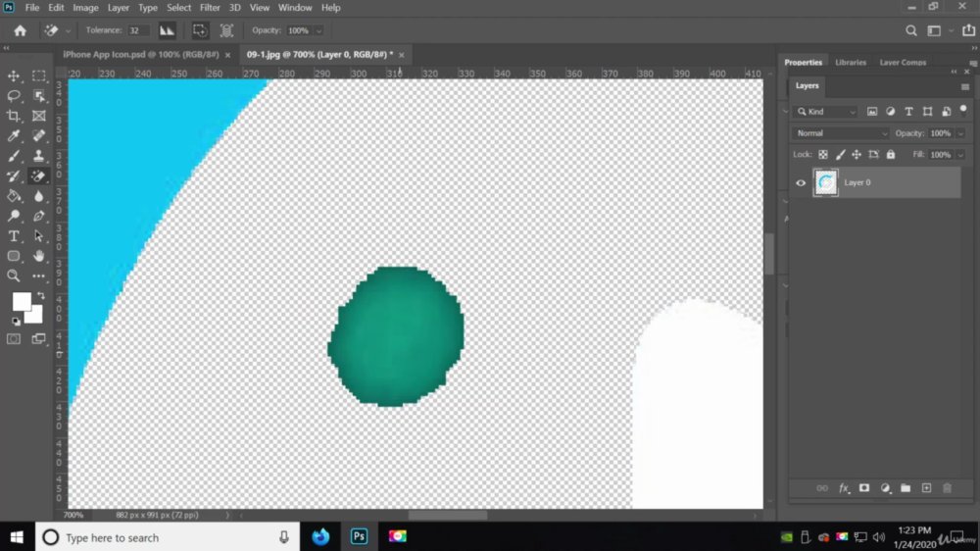The width and height of the screenshot is (980, 551).
Task: Select the Zoom tool
Action: (x=13, y=275)
